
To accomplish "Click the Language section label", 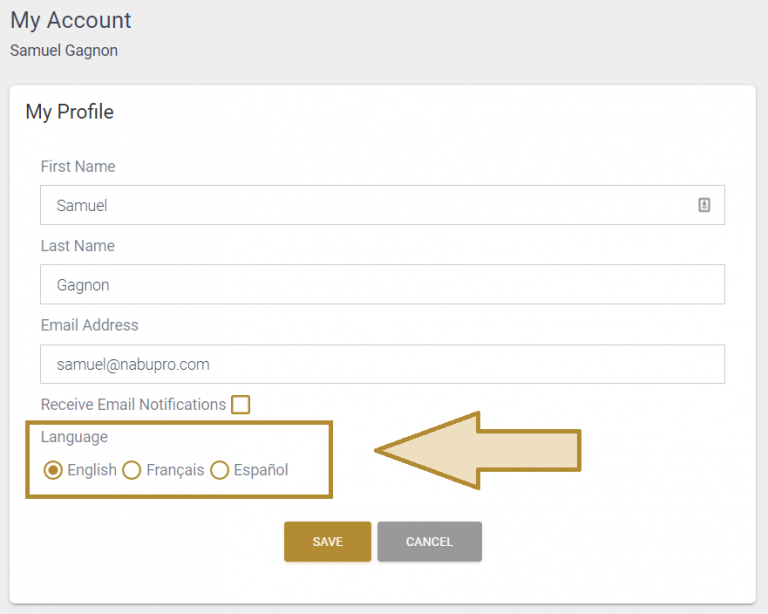I will 74,437.
